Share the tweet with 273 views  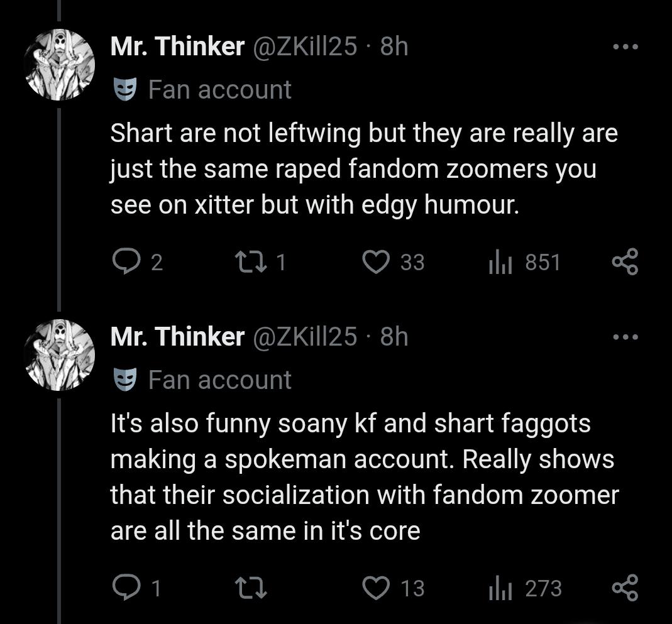[x=625, y=588]
